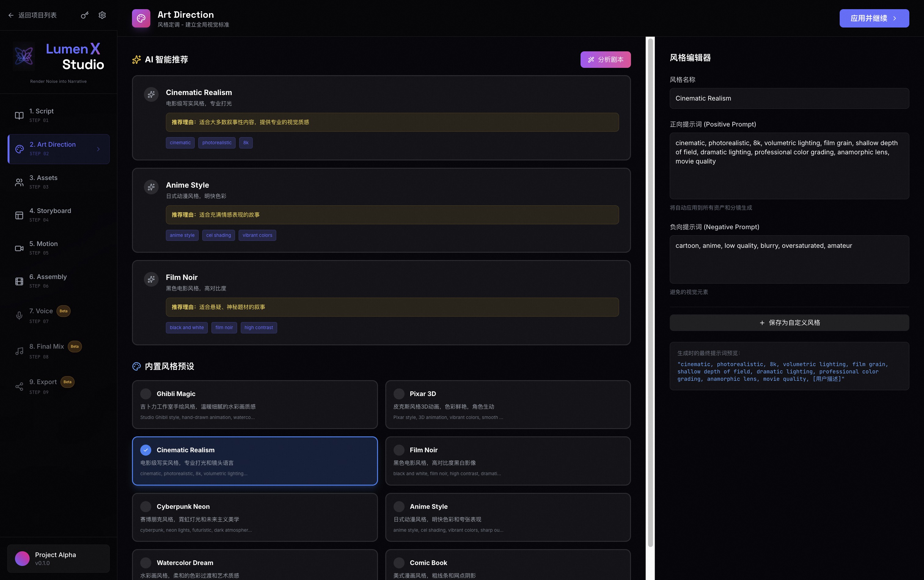Viewport: 924px width, 580px height.
Task: Open settings gear icon in sidebar
Action: [x=102, y=15]
